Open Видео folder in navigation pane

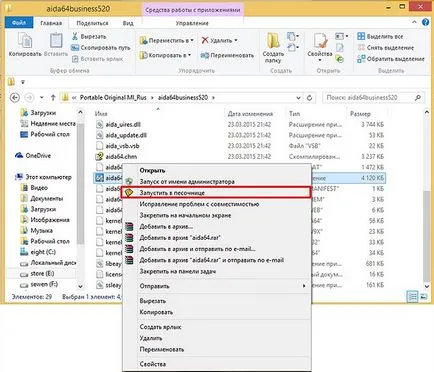[34, 188]
